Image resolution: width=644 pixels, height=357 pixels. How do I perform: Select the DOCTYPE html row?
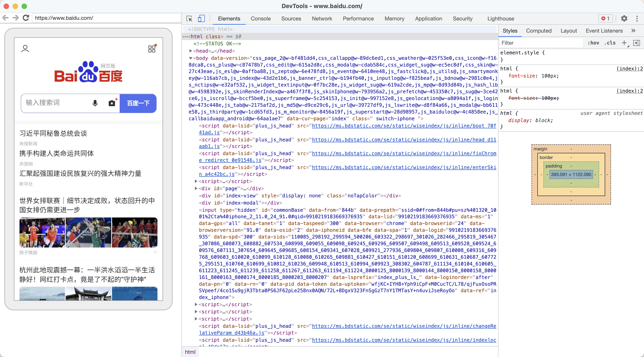point(340,29)
